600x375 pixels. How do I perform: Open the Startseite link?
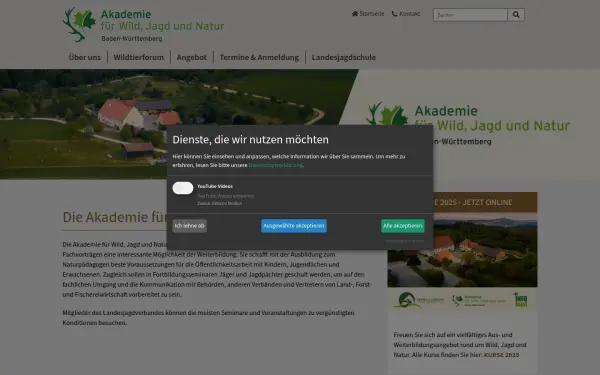tap(372, 14)
